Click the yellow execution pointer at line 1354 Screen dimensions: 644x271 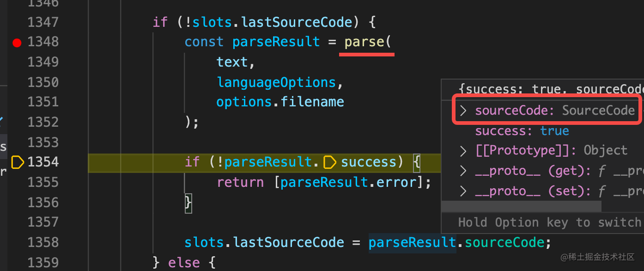click(18, 162)
